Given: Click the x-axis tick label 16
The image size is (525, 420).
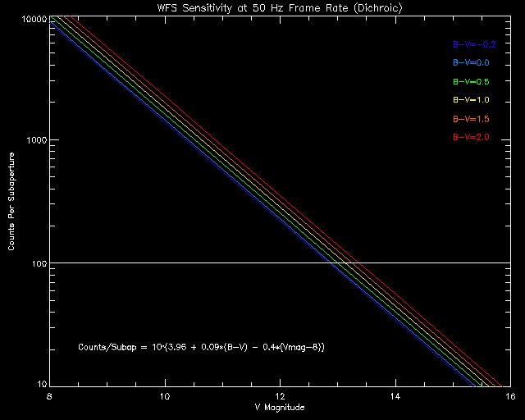Looking at the screenshot, I should pos(510,396).
